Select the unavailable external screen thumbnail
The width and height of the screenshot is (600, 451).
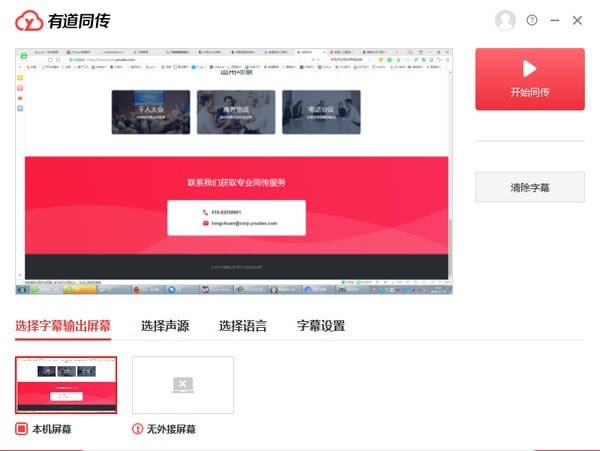(183, 385)
